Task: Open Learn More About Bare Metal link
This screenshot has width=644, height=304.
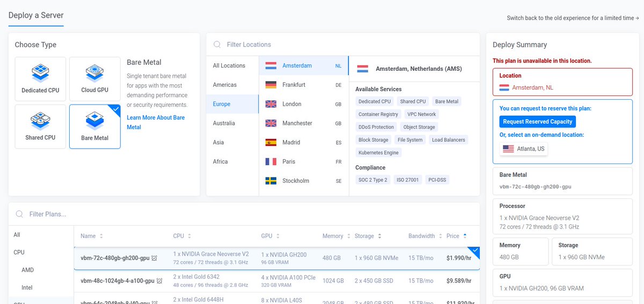Action: (x=156, y=122)
